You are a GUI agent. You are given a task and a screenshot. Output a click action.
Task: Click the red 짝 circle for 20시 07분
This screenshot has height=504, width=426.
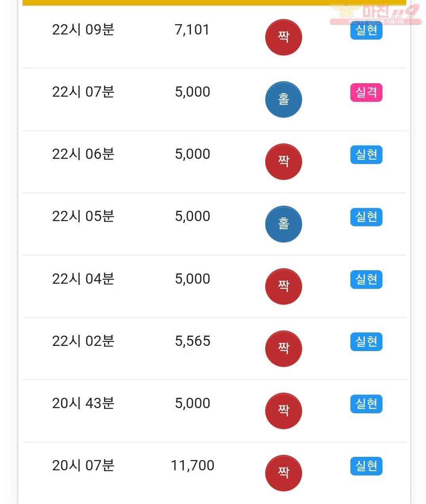(283, 473)
